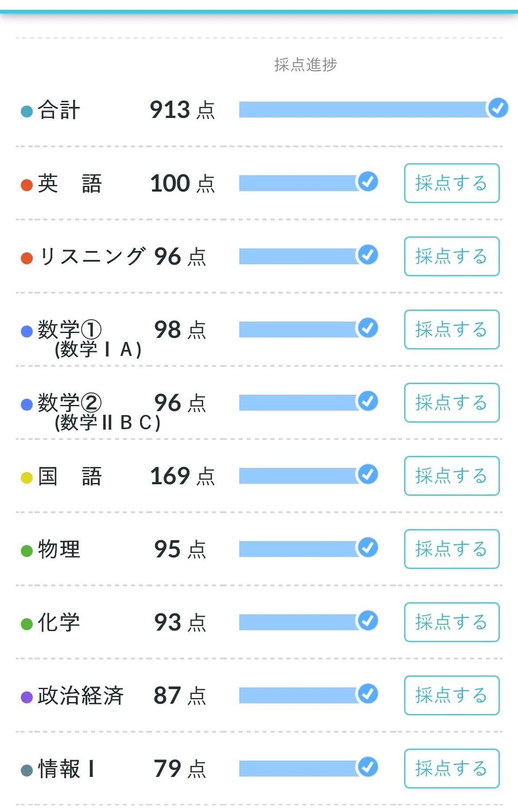Viewport: 518px width, 812px height.
Task: Tap 採点する in the 情報Ⅰ row
Action: pyautogui.click(x=452, y=769)
